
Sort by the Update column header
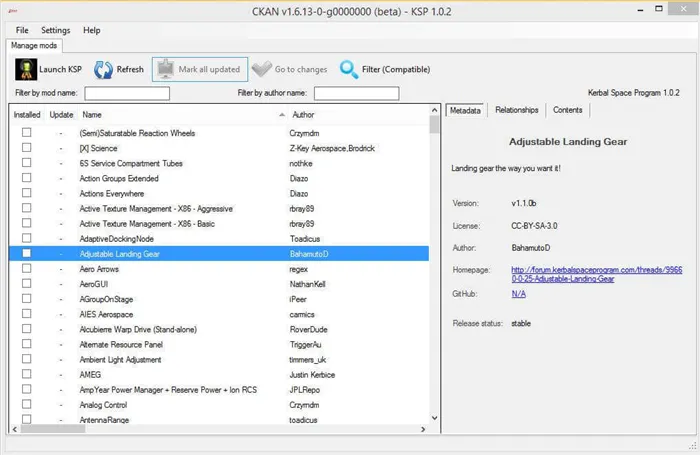pyautogui.click(x=61, y=115)
